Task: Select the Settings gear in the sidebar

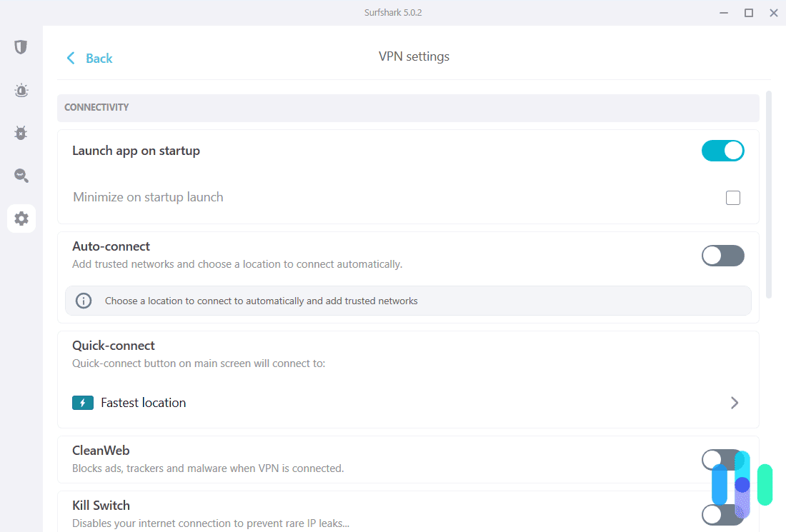Action: (x=21, y=219)
